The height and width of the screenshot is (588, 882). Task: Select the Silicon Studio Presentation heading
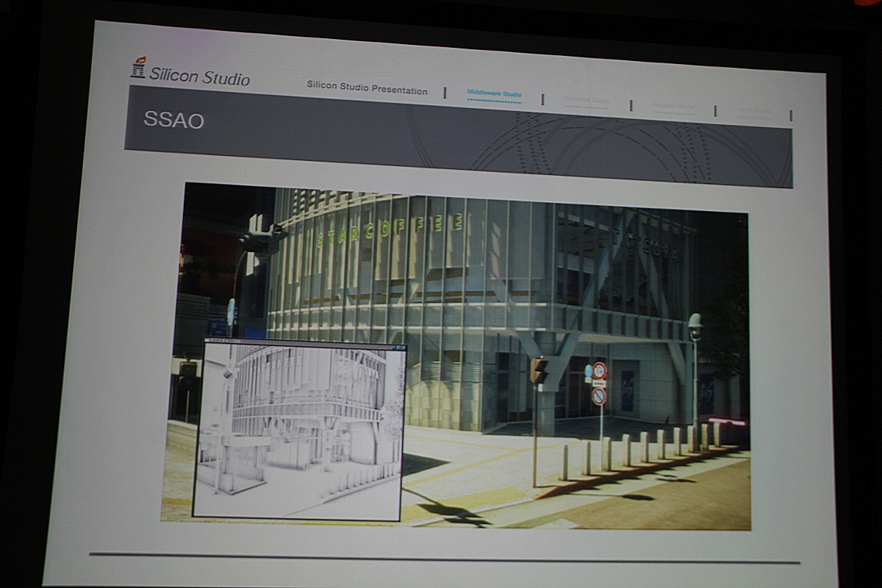[367, 90]
